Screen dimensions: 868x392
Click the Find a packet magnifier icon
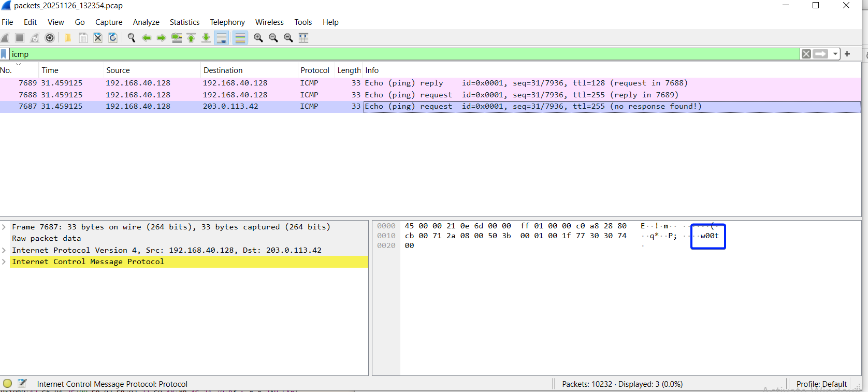(132, 38)
